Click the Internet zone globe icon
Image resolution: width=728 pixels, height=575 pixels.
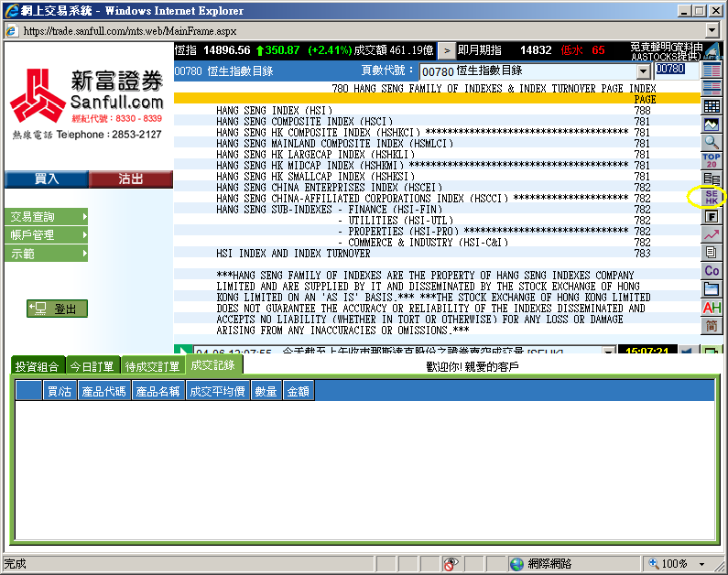(516, 564)
